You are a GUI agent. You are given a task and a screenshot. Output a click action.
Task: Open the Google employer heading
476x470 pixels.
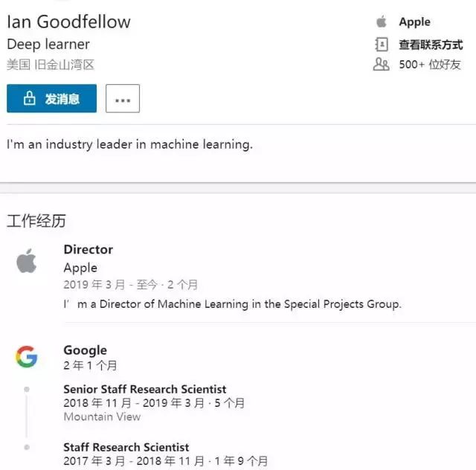[86, 350]
